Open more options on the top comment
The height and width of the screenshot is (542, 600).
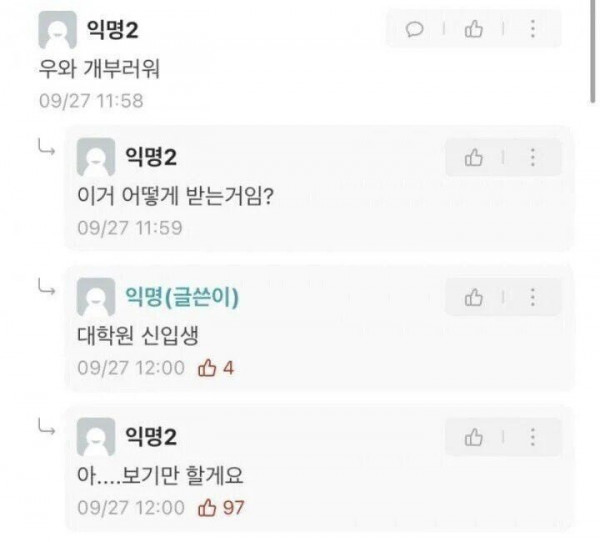[532, 30]
